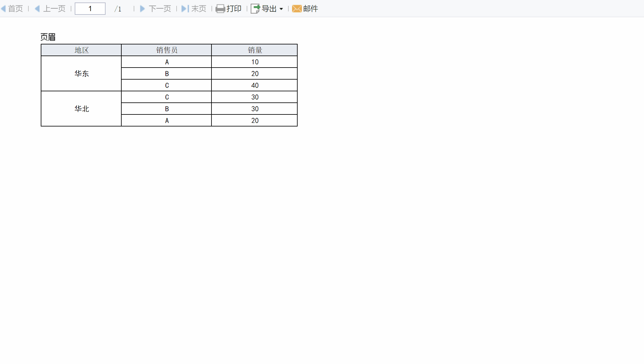Click sales value 20 in 华东 group
The image size is (644, 364).
[x=254, y=73]
